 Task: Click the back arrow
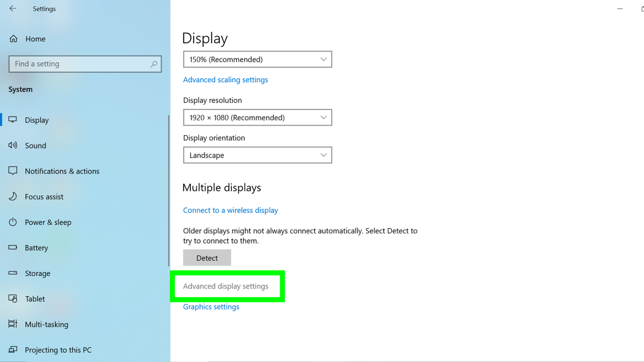(12, 9)
